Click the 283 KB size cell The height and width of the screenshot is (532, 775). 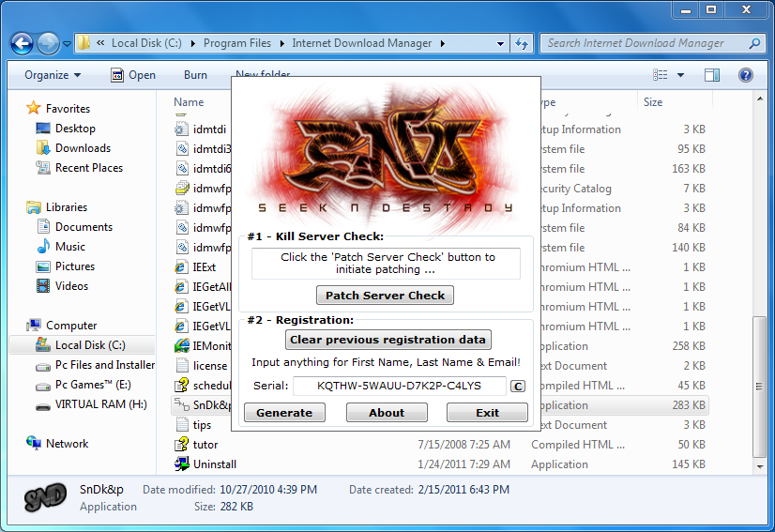(689, 405)
